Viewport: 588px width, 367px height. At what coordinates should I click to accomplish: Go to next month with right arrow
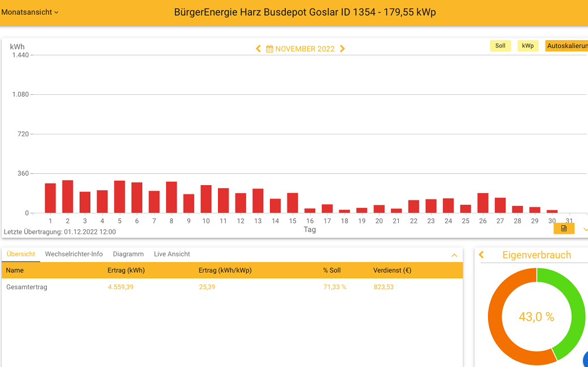[342, 49]
